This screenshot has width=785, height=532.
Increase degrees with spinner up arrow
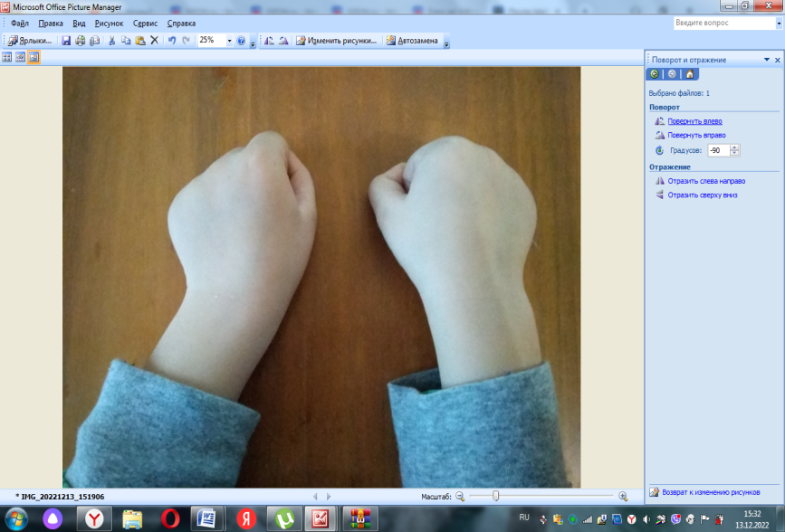[x=734, y=147]
